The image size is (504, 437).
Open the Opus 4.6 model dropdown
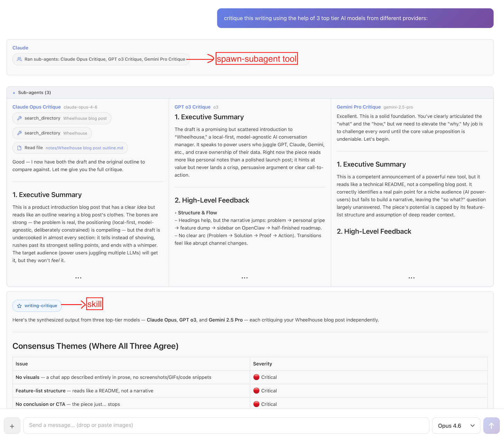pos(456,426)
